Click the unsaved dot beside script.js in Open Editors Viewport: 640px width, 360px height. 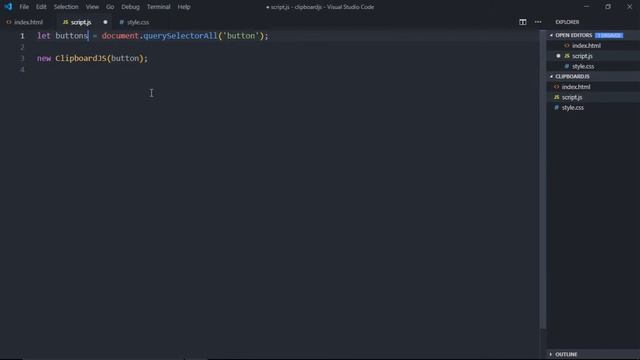point(558,56)
